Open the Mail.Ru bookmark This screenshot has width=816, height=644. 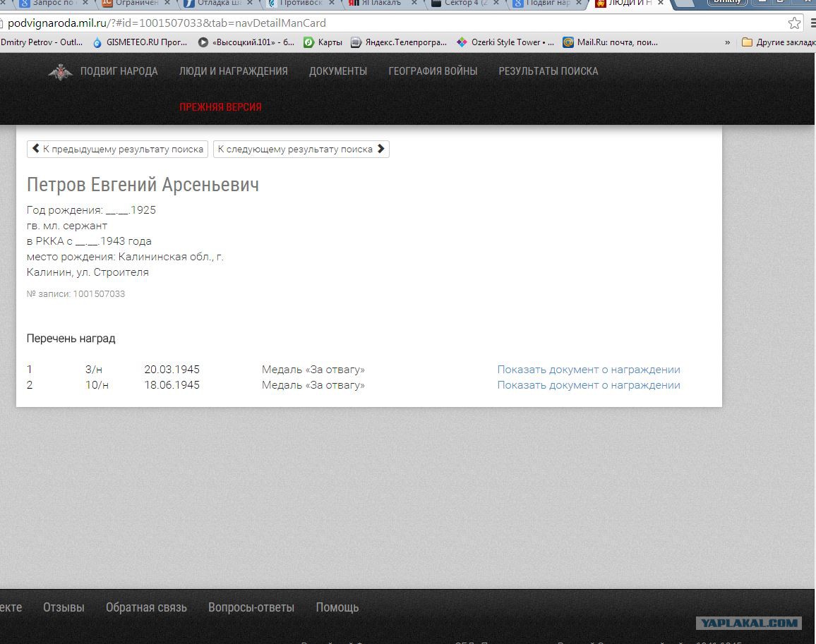(611, 42)
